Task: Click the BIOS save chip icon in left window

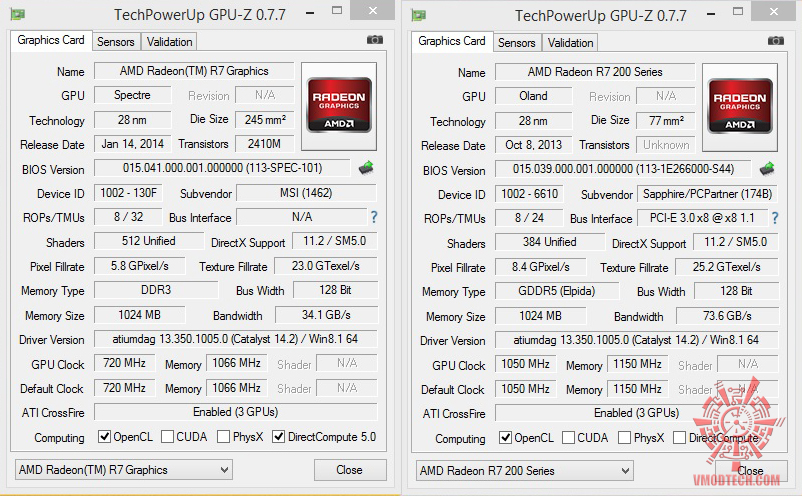Action: click(x=366, y=168)
